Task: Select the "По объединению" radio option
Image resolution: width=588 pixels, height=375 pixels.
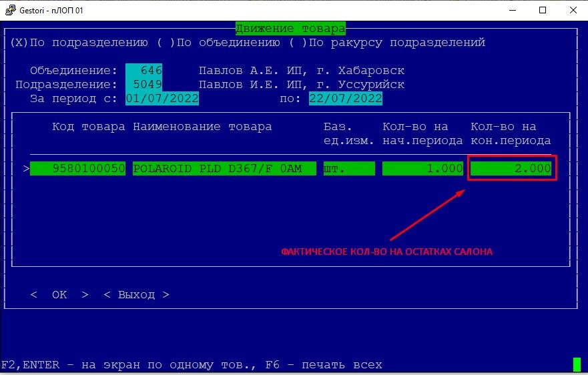Action: [x=218, y=43]
